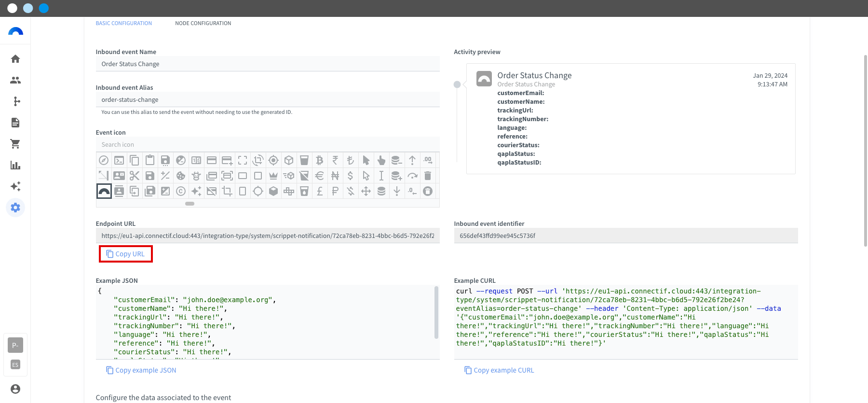Viewport: 868px width, 403px height.
Task: Click the Connectif logo in sidebar
Action: pos(15,31)
